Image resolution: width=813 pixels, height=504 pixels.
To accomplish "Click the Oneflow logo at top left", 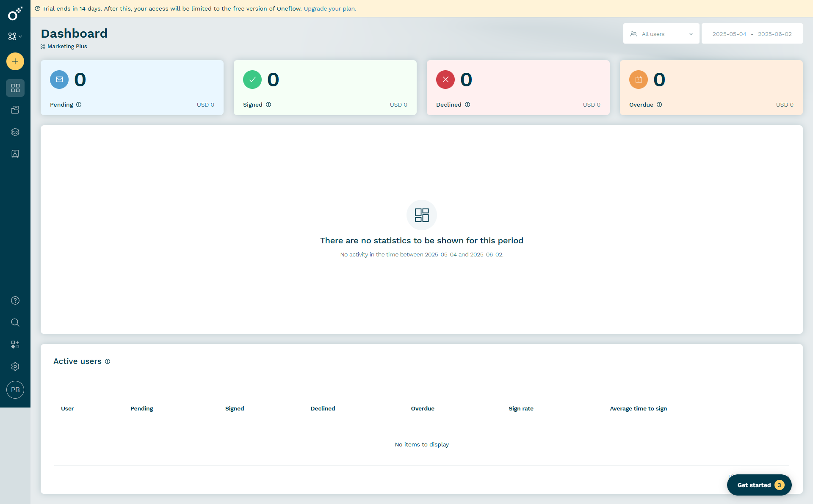I will click(15, 14).
